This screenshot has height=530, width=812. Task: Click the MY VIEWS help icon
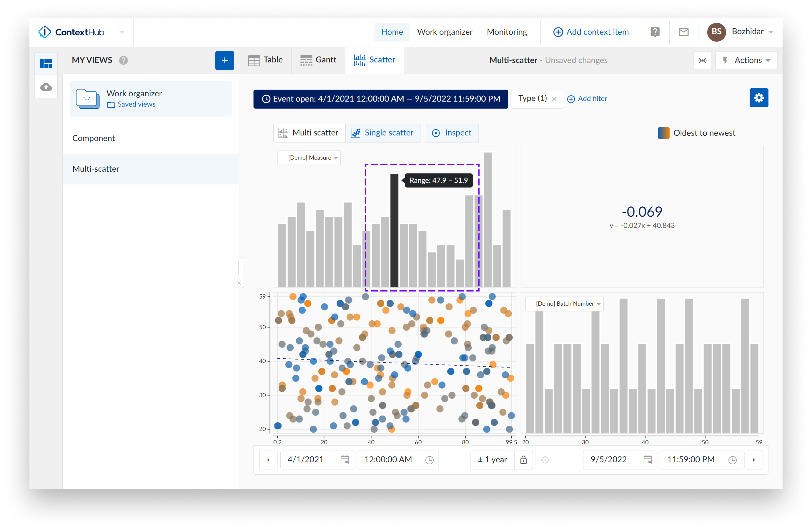(x=124, y=60)
